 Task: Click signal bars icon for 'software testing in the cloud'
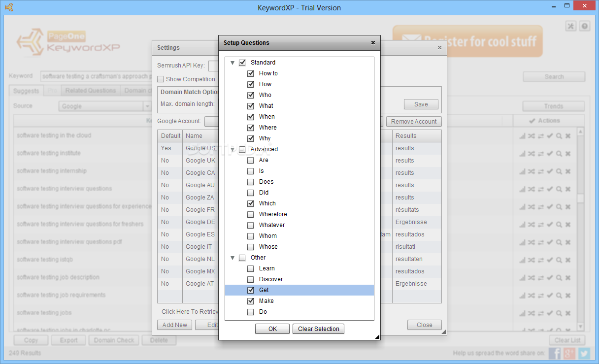(x=522, y=136)
